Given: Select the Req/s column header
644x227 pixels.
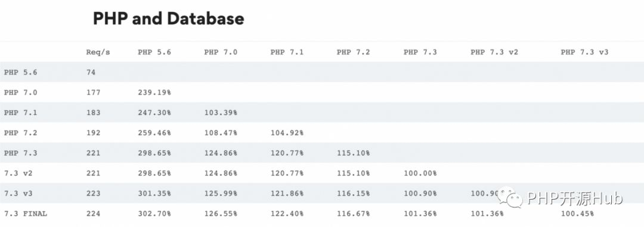Looking at the screenshot, I should tap(98, 52).
